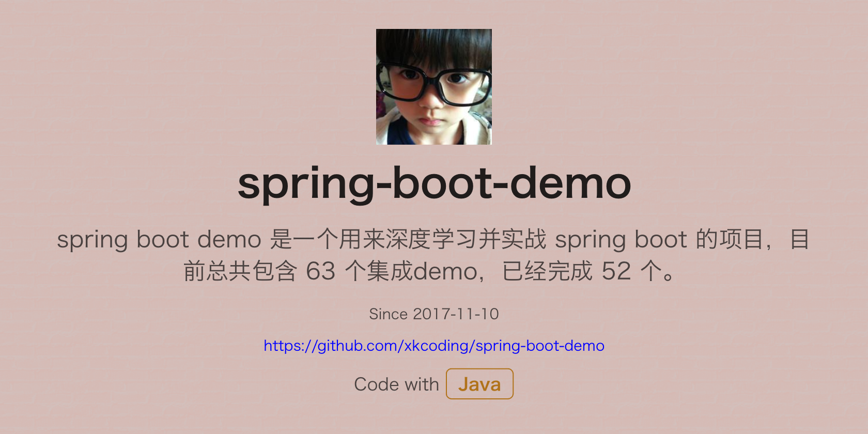Select the spring-boot-demo title heading
Viewport: 868px width, 434px height.
[434, 183]
